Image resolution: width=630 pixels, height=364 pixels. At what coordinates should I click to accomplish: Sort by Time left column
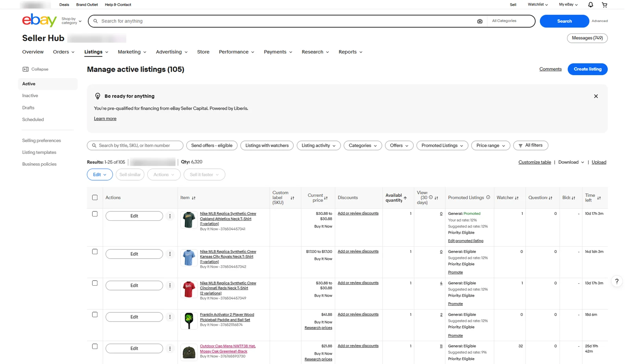click(x=599, y=198)
